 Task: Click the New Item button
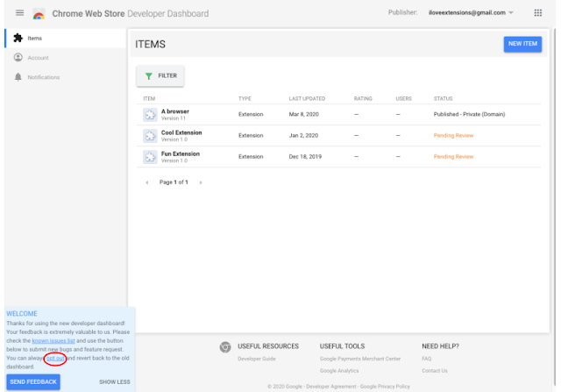[522, 44]
